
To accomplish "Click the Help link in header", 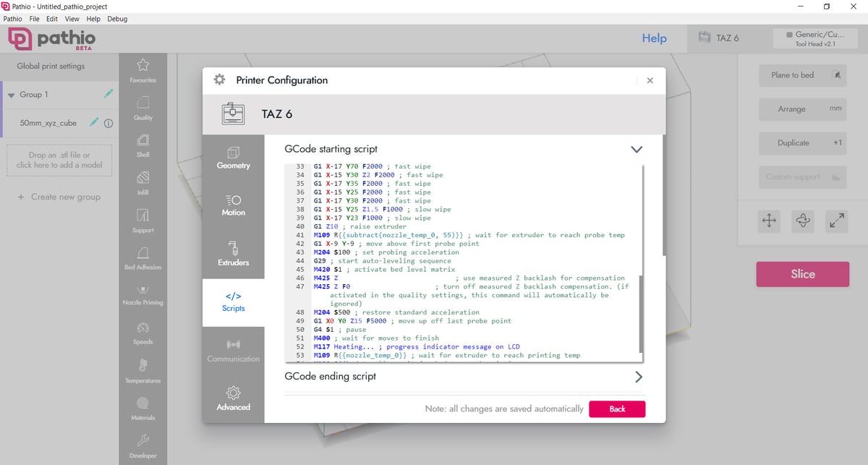I will [x=655, y=38].
